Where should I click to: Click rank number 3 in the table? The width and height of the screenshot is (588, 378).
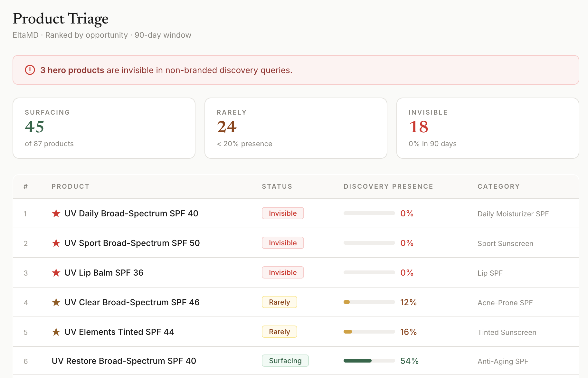[26, 273]
